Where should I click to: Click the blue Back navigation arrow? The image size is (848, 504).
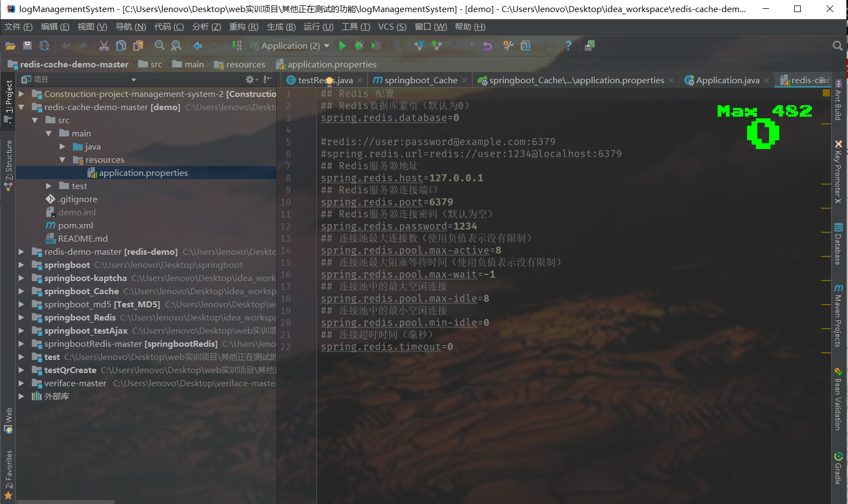tap(198, 46)
